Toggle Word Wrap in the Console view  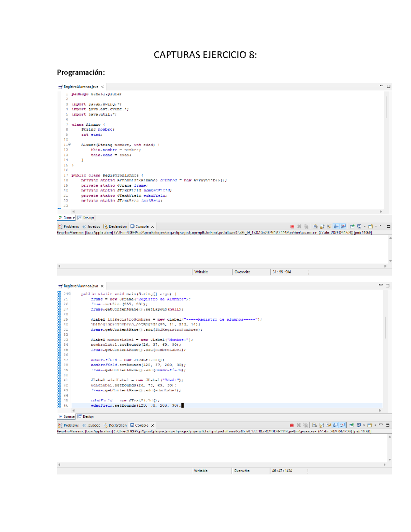click(x=329, y=226)
